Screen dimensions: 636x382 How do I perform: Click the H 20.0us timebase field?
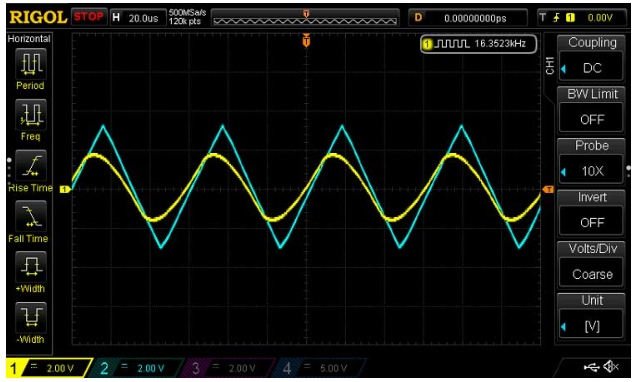(x=138, y=18)
